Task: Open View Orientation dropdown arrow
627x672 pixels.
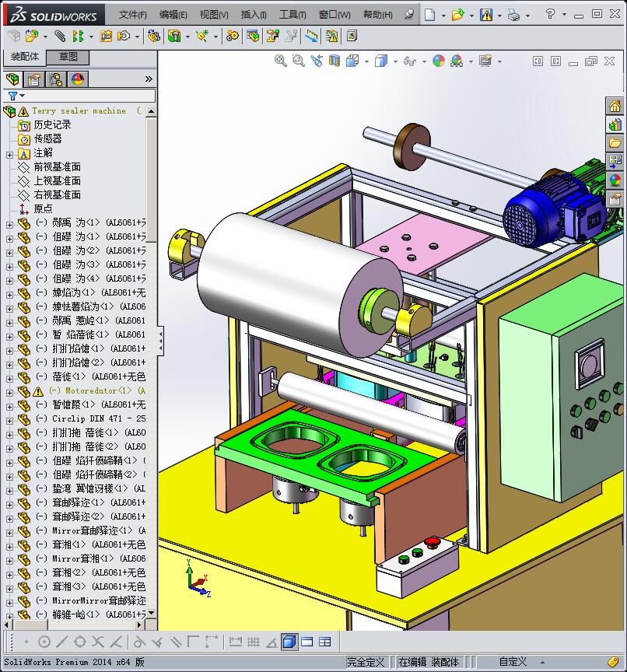Action: pos(366,61)
